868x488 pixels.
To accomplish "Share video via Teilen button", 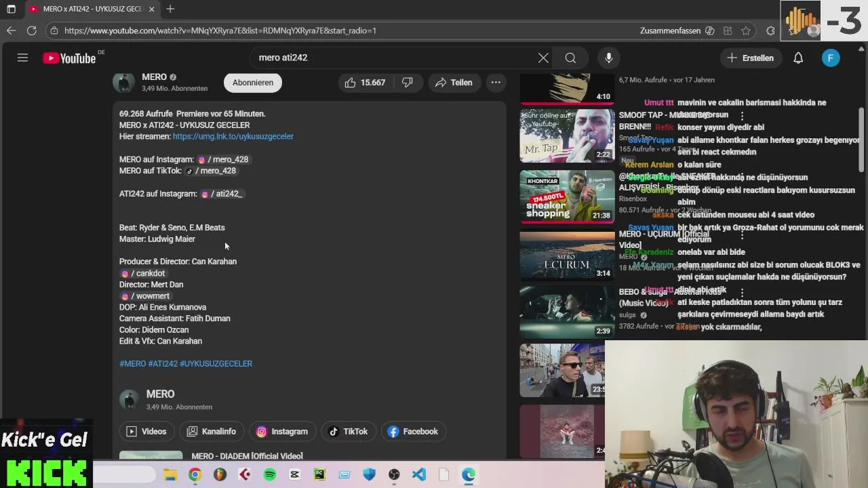I will coord(454,83).
